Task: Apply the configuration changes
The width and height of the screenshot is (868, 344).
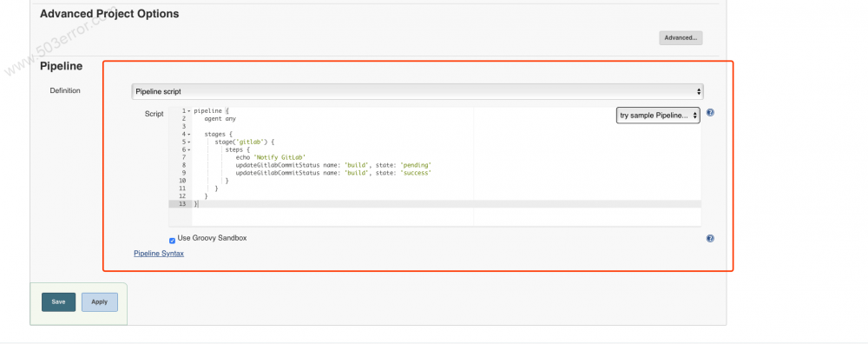Action: [100, 302]
